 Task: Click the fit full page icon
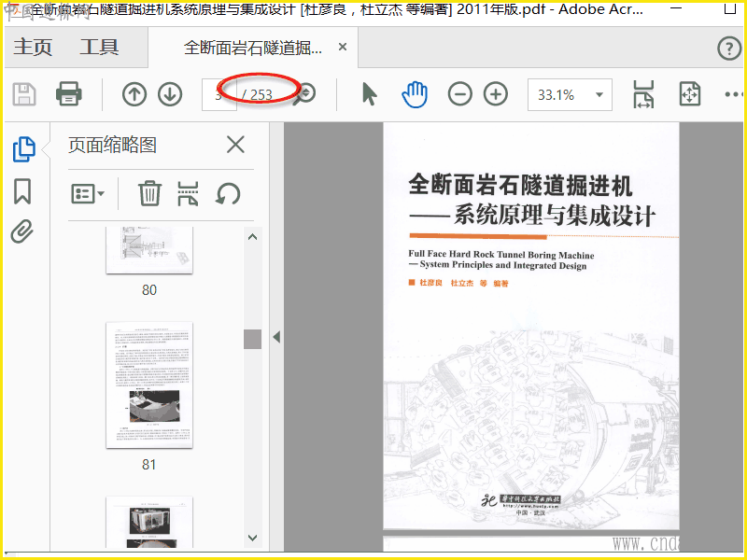coord(689,94)
